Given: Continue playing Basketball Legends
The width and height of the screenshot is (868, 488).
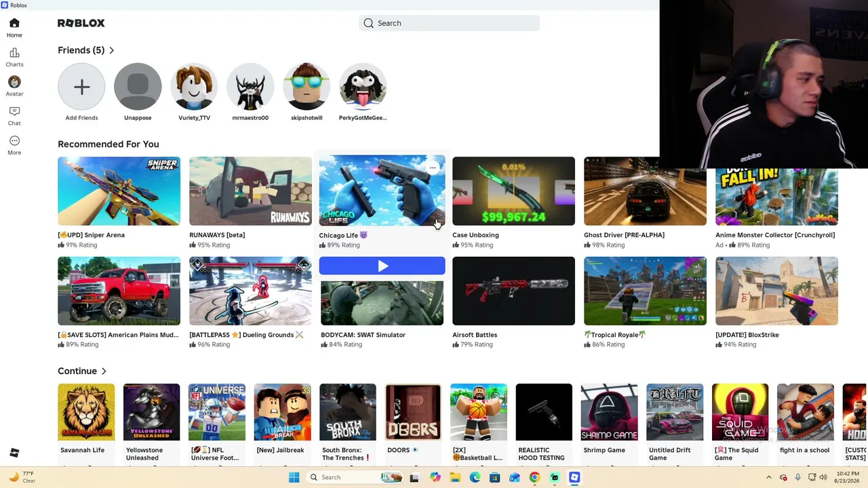Looking at the screenshot, I should pyautogui.click(x=479, y=412).
